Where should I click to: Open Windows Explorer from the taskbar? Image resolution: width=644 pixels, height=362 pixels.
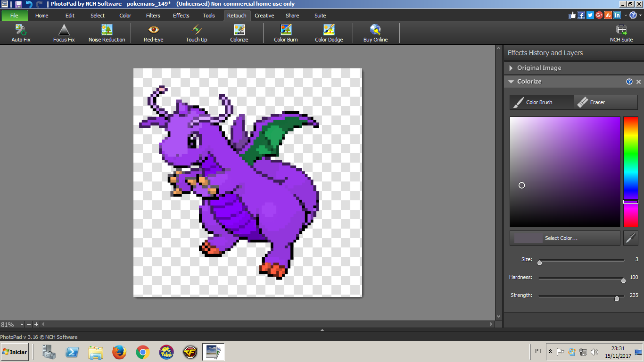coord(96,352)
